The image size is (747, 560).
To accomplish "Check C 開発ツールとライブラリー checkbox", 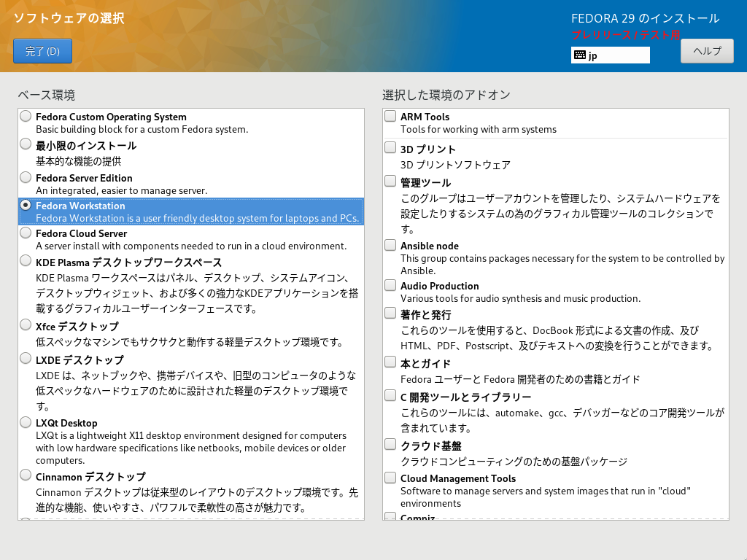I will [x=390, y=395].
